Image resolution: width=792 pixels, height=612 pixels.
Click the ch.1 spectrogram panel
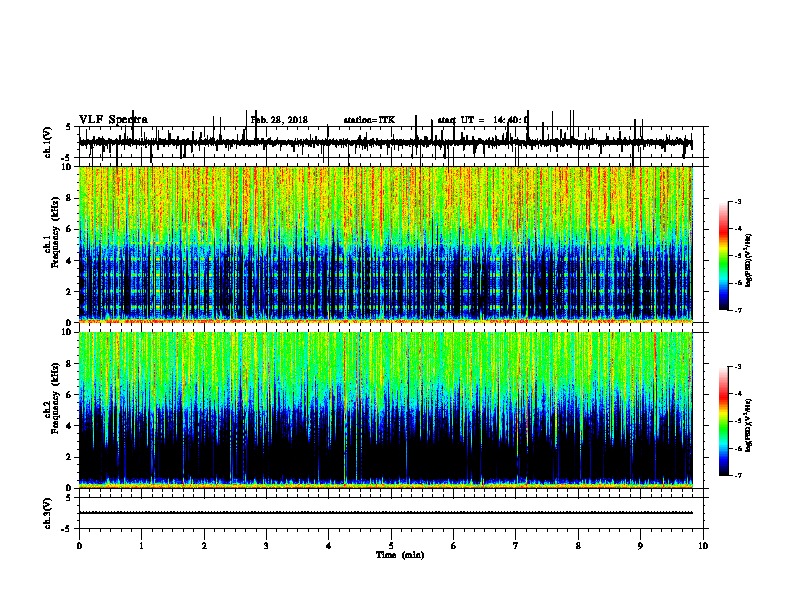pos(386,244)
